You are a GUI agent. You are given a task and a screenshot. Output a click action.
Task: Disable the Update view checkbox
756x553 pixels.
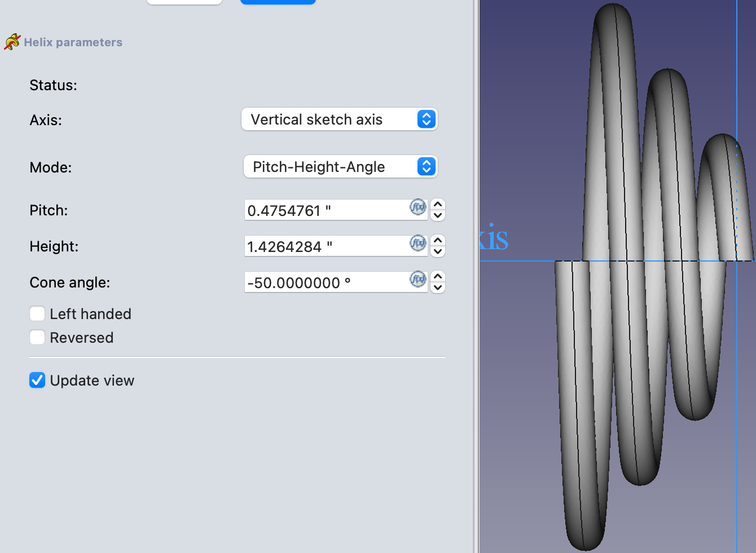[x=37, y=380]
